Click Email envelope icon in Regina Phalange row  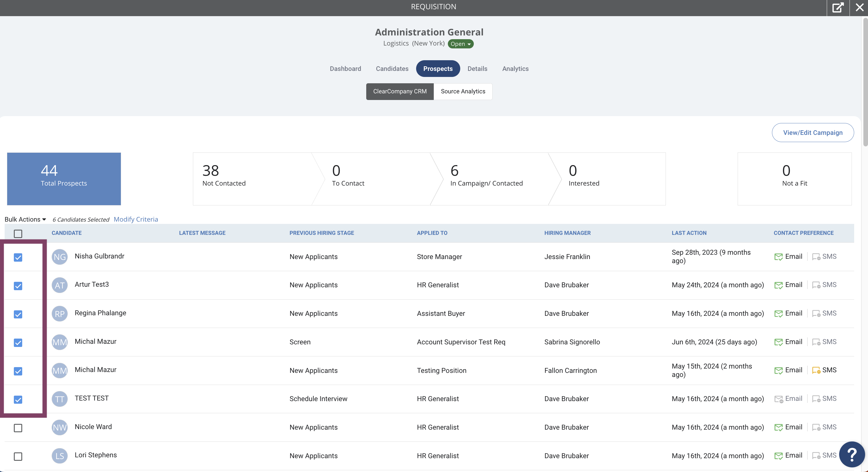click(x=778, y=314)
